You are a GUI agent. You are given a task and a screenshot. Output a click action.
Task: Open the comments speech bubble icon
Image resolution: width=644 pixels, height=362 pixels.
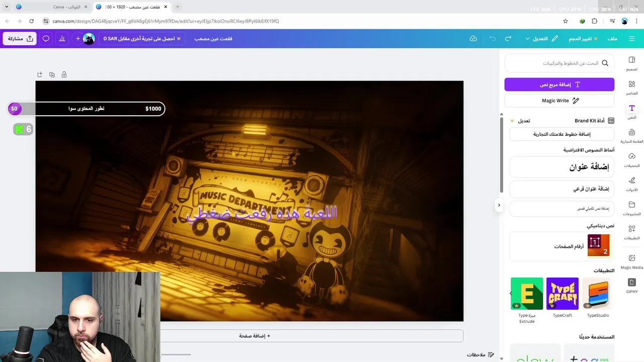coord(46,39)
